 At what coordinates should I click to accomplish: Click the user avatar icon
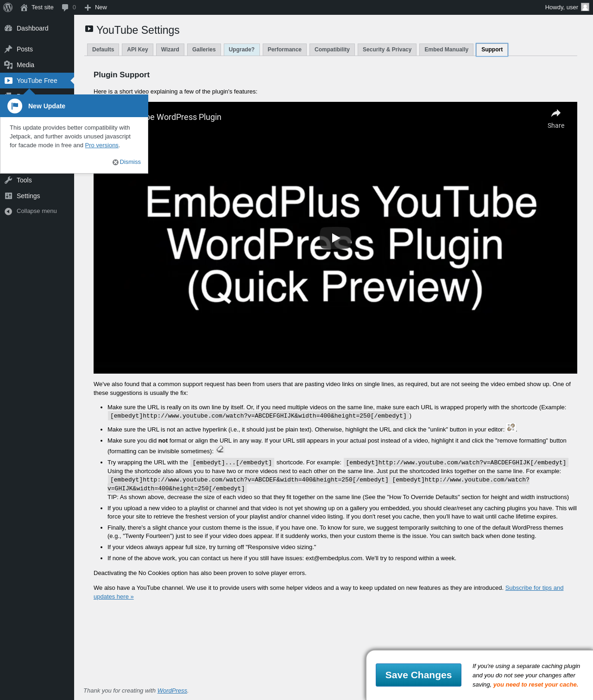click(x=585, y=7)
